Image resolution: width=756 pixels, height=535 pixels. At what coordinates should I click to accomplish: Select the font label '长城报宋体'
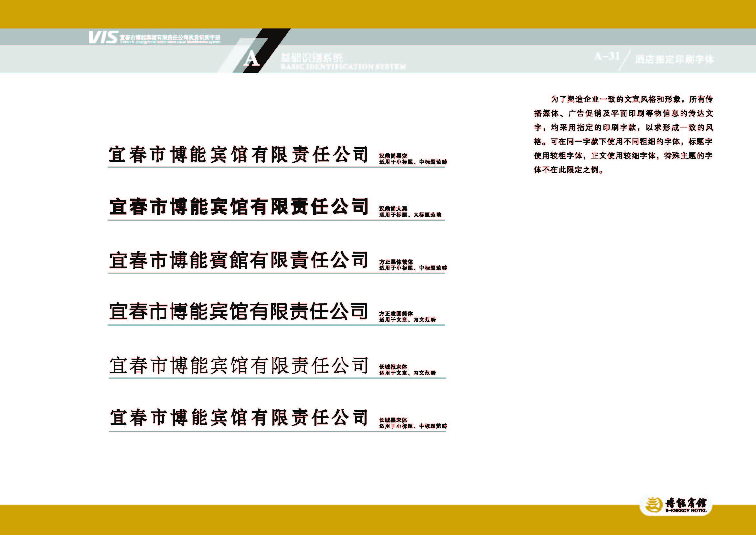click(393, 367)
